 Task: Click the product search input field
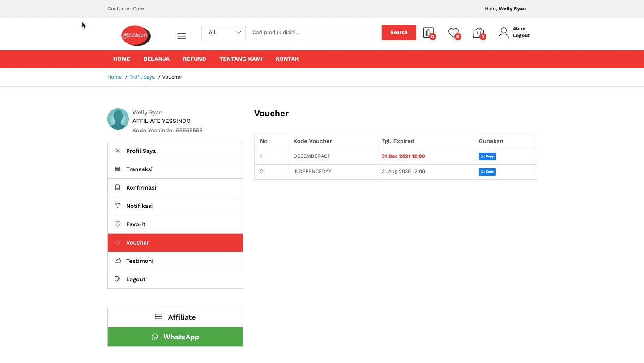pyautogui.click(x=313, y=33)
